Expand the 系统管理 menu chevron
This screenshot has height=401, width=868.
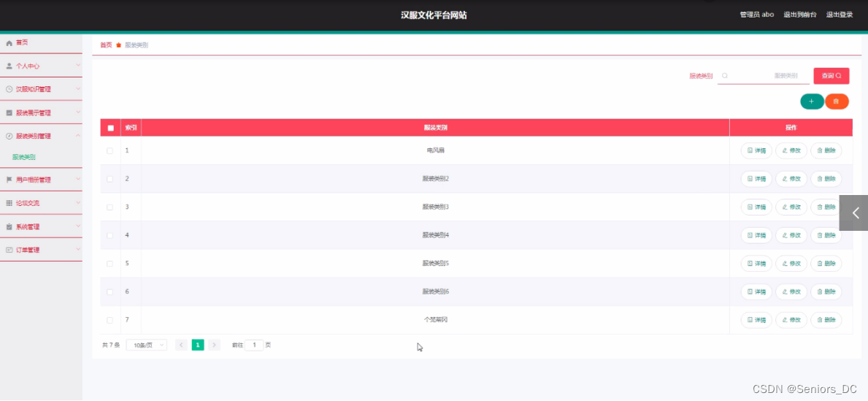click(x=77, y=226)
